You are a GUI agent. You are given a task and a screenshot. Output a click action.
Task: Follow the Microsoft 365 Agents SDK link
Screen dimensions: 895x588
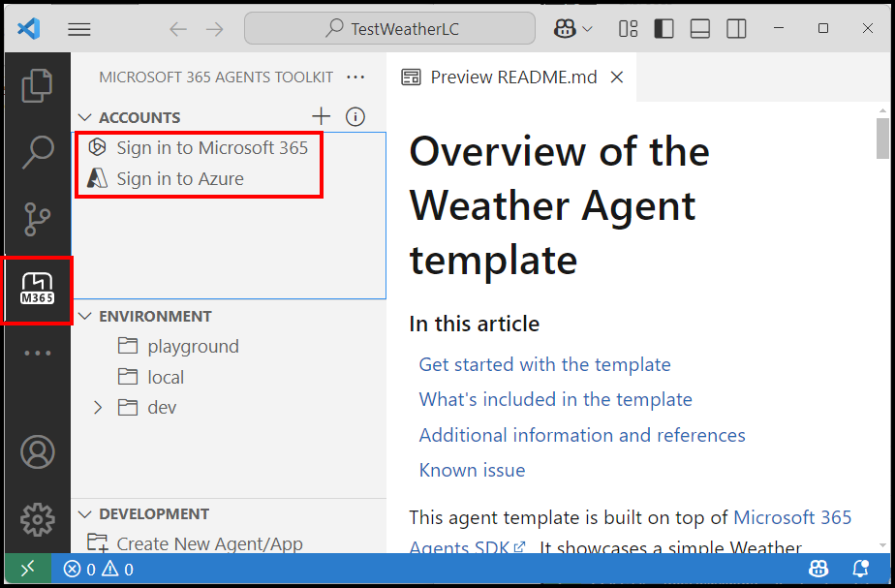(792, 517)
